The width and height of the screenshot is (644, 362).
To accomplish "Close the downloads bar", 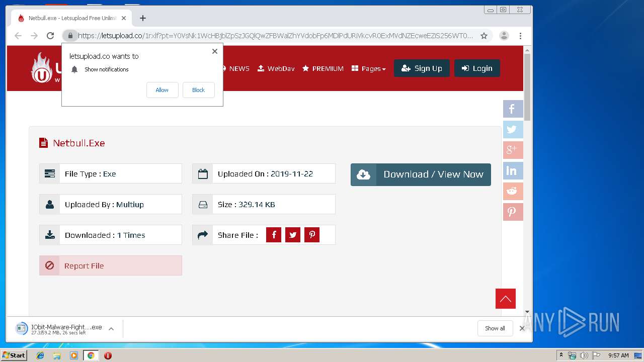I will pyautogui.click(x=522, y=328).
